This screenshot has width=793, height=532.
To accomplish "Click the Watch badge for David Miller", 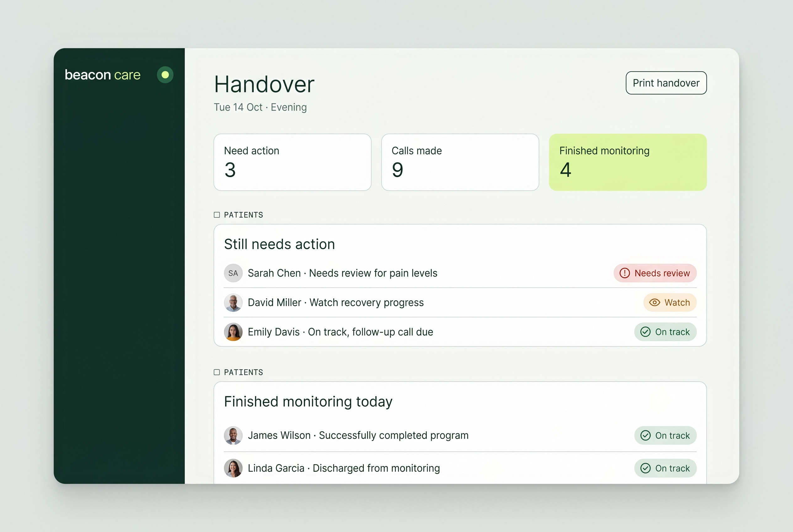I will (x=669, y=303).
